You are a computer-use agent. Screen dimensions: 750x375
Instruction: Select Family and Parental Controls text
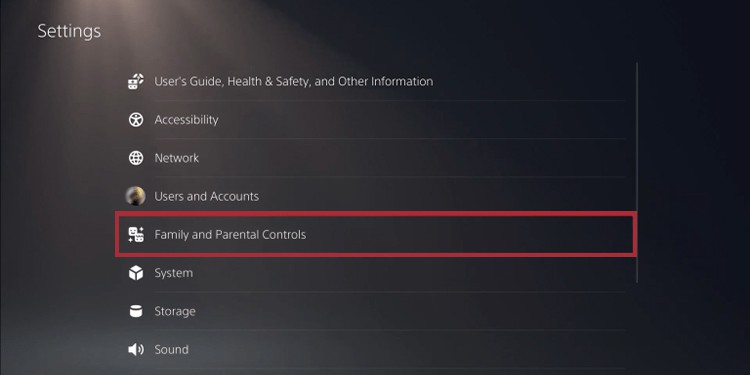click(x=230, y=234)
